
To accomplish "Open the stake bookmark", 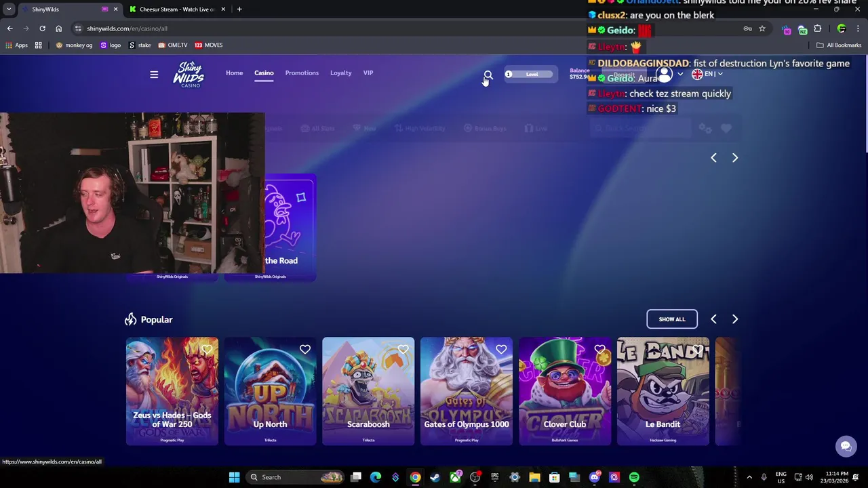I will (140, 45).
